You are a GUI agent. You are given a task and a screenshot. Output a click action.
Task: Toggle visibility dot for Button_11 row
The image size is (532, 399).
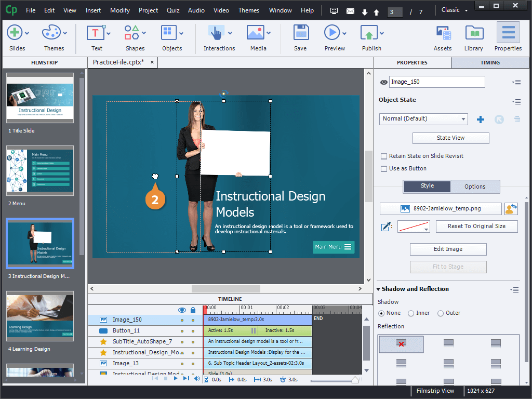click(182, 331)
